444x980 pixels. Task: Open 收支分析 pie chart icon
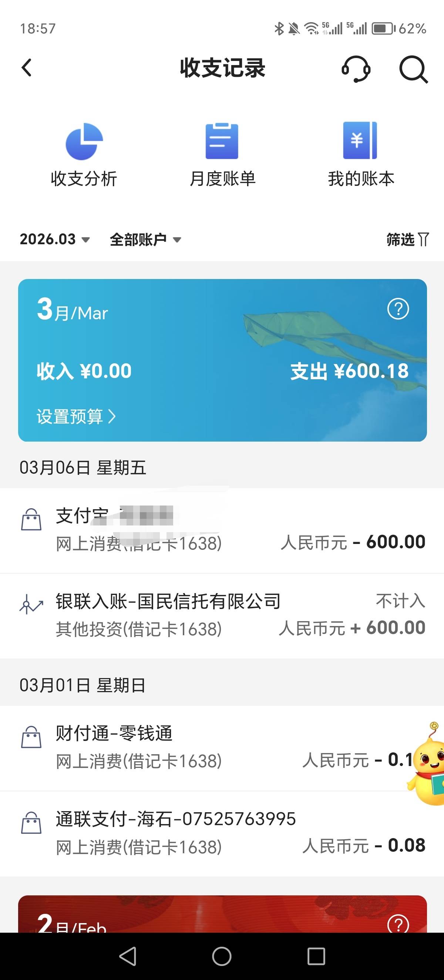coord(84,141)
